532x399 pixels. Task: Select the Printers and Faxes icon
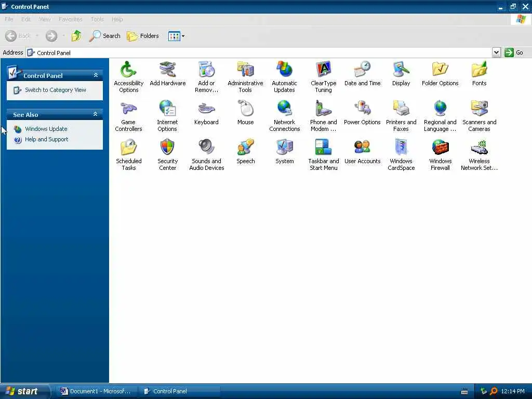coord(401,108)
